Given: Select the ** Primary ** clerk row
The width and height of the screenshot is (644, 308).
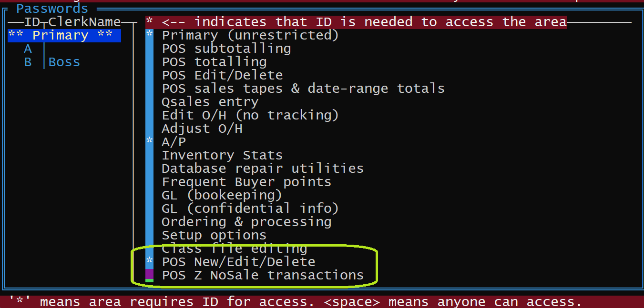Looking at the screenshot, I should coord(64,36).
